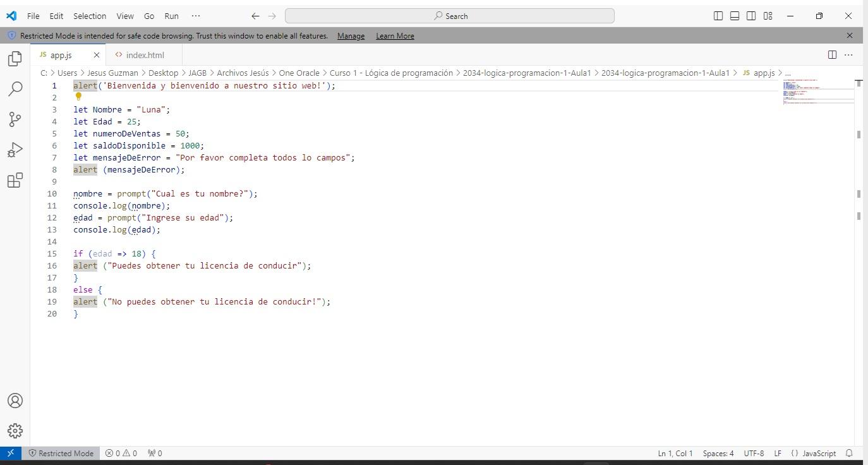Click the VS Code logo icon

click(11, 16)
